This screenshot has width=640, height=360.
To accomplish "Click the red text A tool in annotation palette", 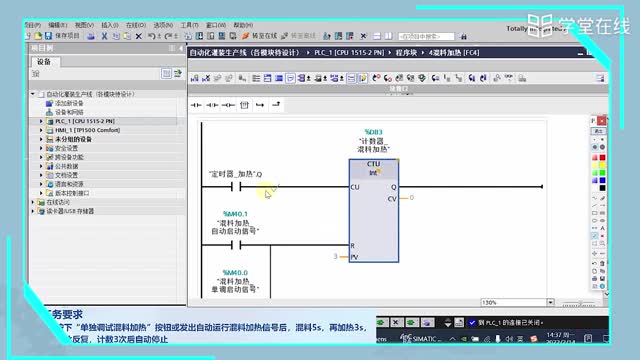I will (602, 228).
